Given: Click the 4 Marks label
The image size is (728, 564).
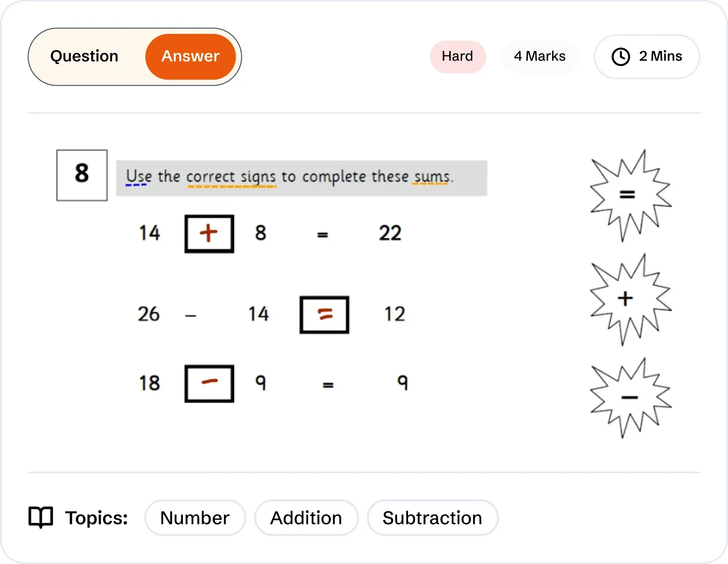Looking at the screenshot, I should point(539,56).
